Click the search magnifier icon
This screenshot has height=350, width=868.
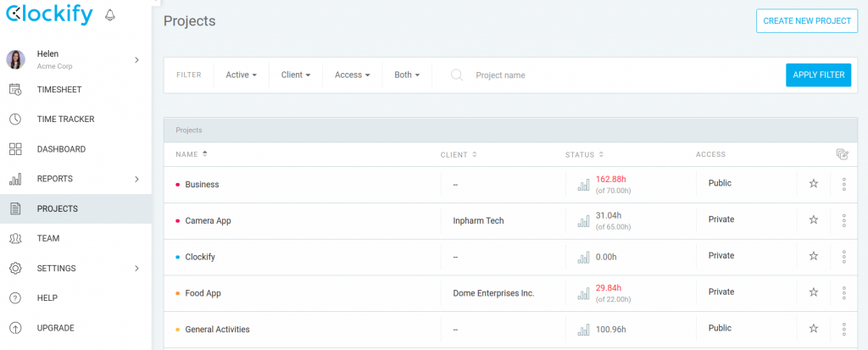[x=457, y=75]
